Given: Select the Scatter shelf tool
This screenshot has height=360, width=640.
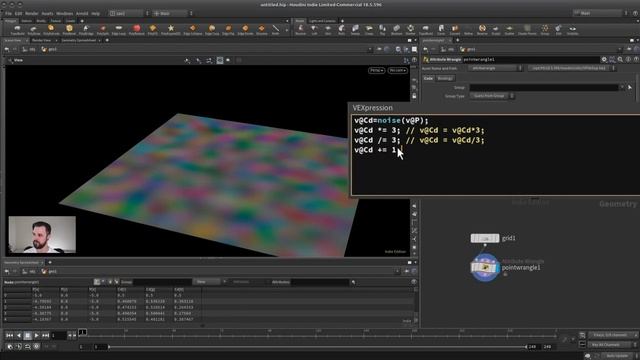Looking at the screenshot, I should [509, 30].
